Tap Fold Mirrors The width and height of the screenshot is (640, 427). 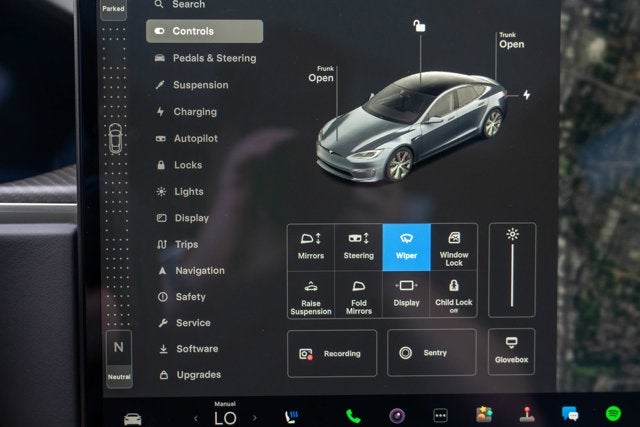(358, 295)
